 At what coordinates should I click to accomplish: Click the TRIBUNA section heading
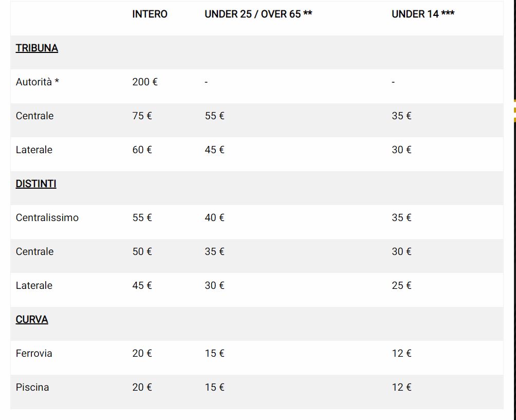click(37, 48)
